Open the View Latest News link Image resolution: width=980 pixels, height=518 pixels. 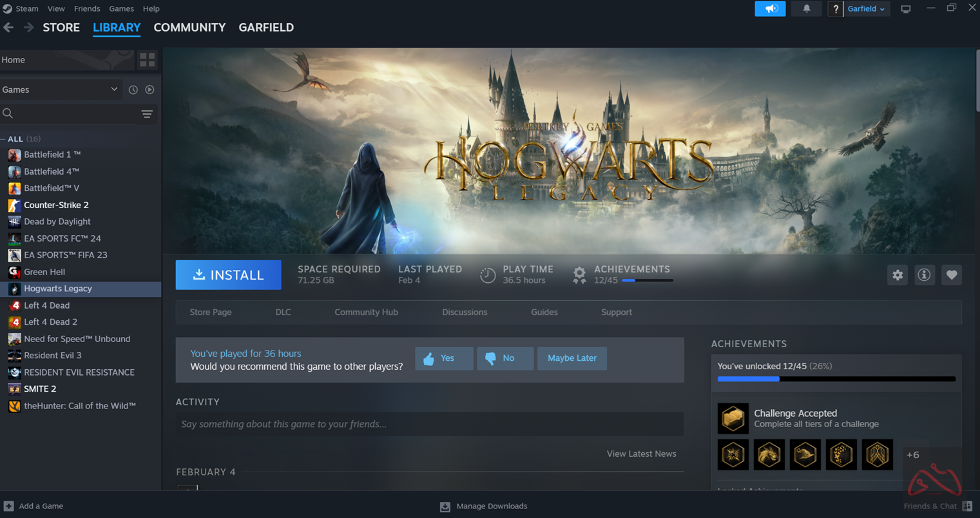[641, 454]
